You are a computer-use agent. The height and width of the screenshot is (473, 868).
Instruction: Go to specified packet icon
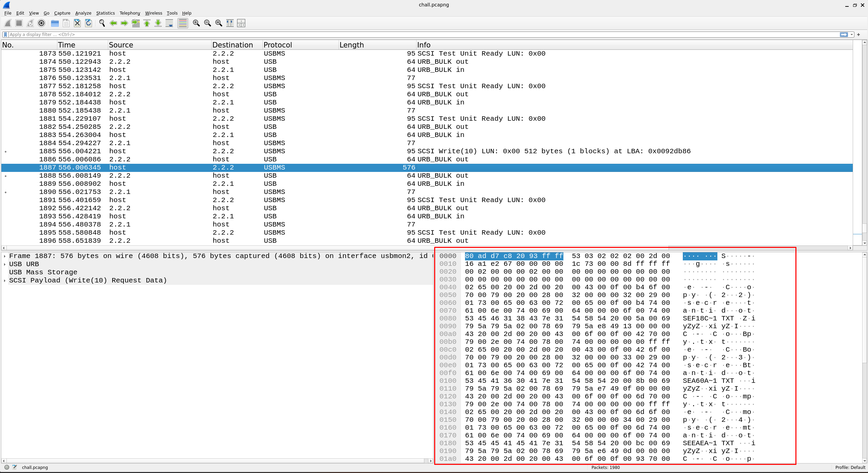(136, 23)
